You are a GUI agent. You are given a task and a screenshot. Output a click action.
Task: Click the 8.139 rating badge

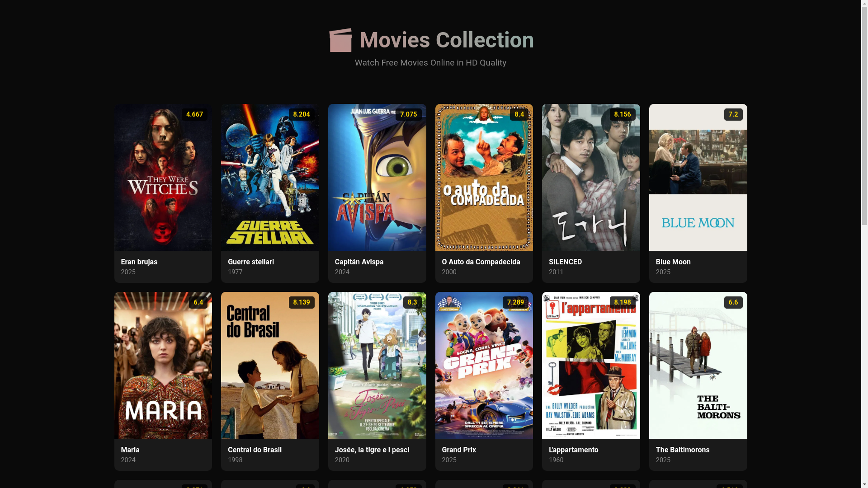[x=302, y=302]
